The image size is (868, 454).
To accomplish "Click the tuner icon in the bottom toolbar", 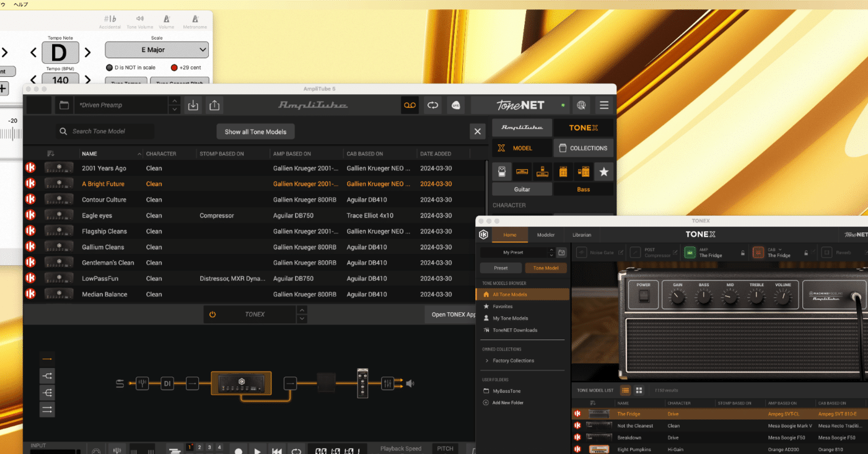I will pos(116,450).
